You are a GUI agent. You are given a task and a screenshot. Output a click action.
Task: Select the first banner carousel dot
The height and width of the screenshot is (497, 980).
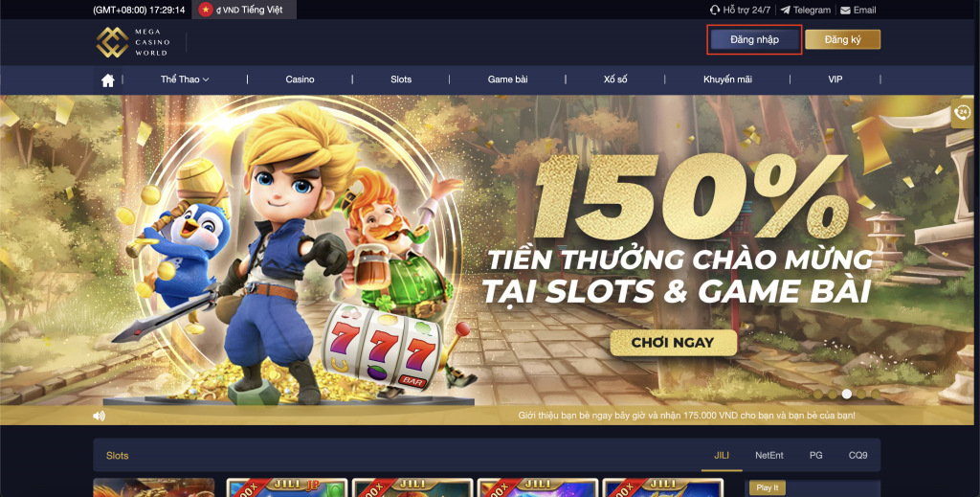click(x=817, y=394)
